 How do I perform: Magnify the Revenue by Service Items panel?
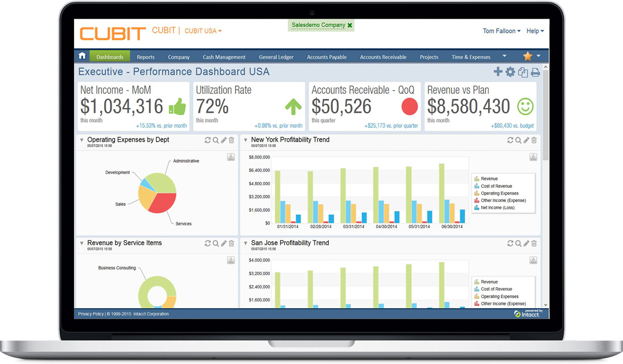216,243
